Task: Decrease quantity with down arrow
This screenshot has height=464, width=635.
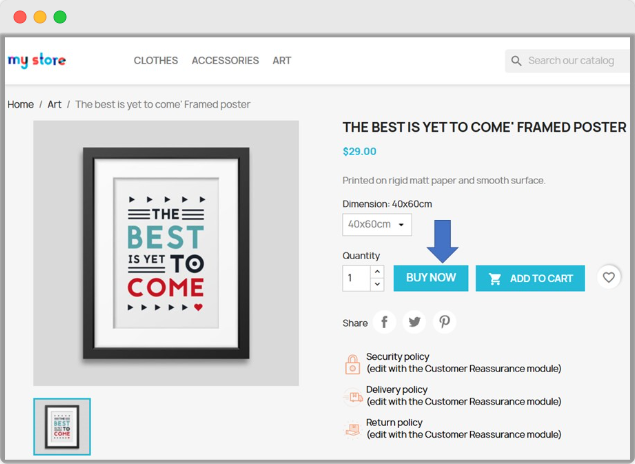Action: coord(377,284)
